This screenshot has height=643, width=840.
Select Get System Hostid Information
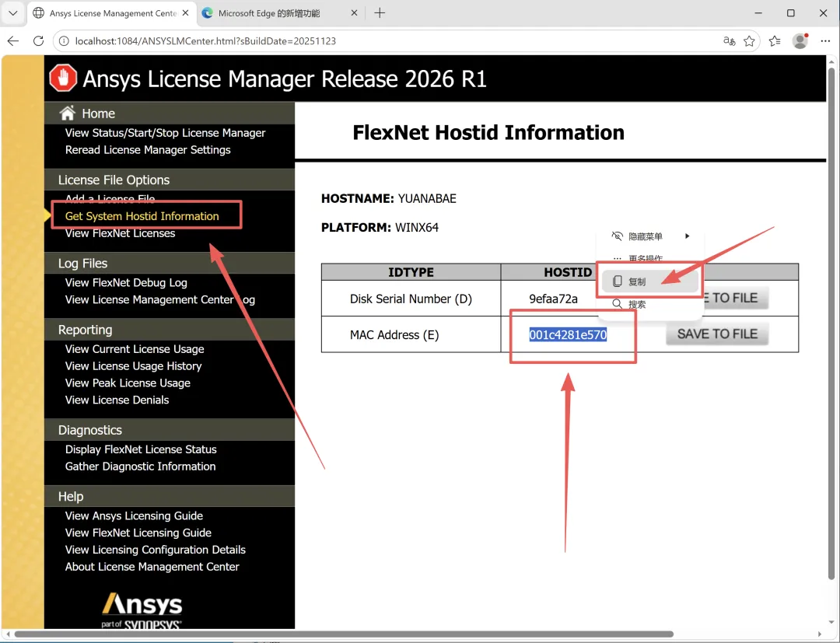(x=142, y=216)
